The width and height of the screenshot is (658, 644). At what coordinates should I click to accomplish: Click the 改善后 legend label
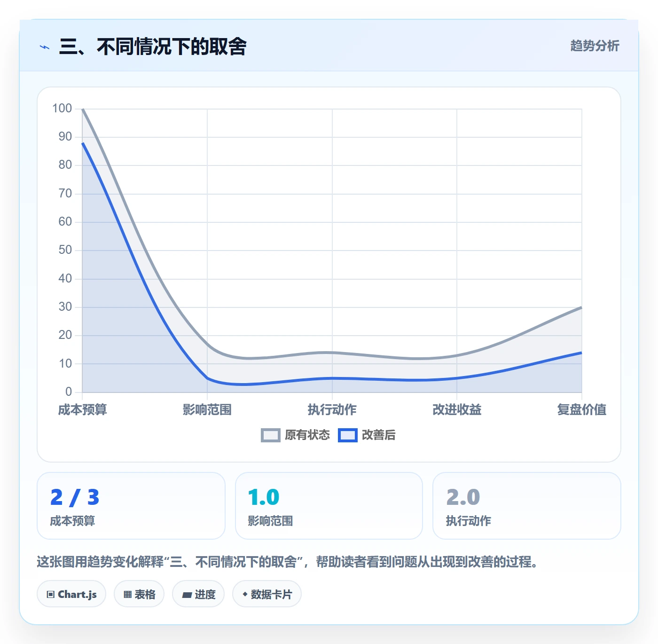pos(379,435)
